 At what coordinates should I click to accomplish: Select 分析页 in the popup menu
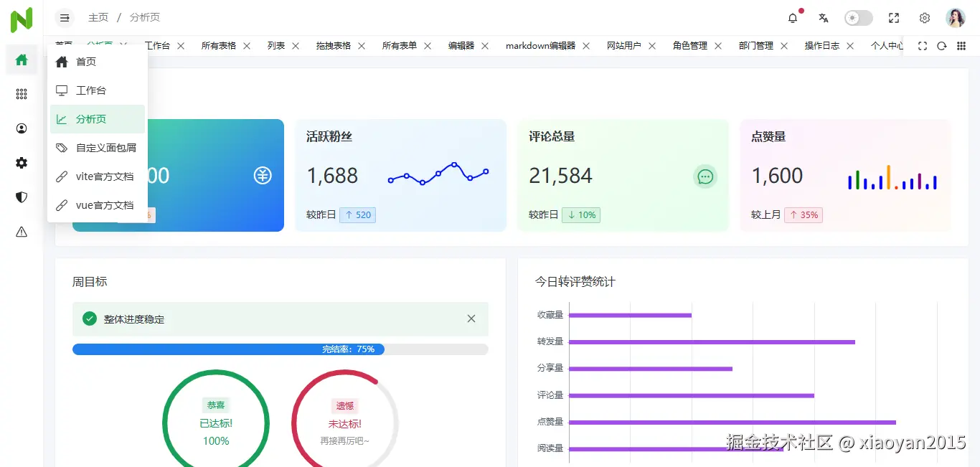[x=98, y=119]
